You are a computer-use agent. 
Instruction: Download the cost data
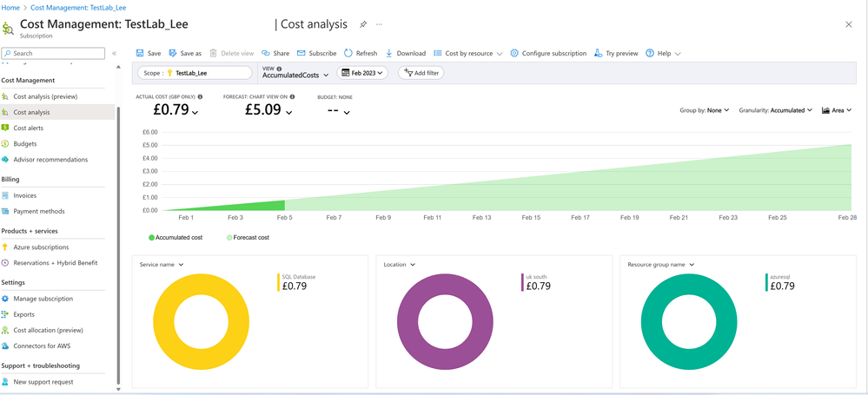405,54
